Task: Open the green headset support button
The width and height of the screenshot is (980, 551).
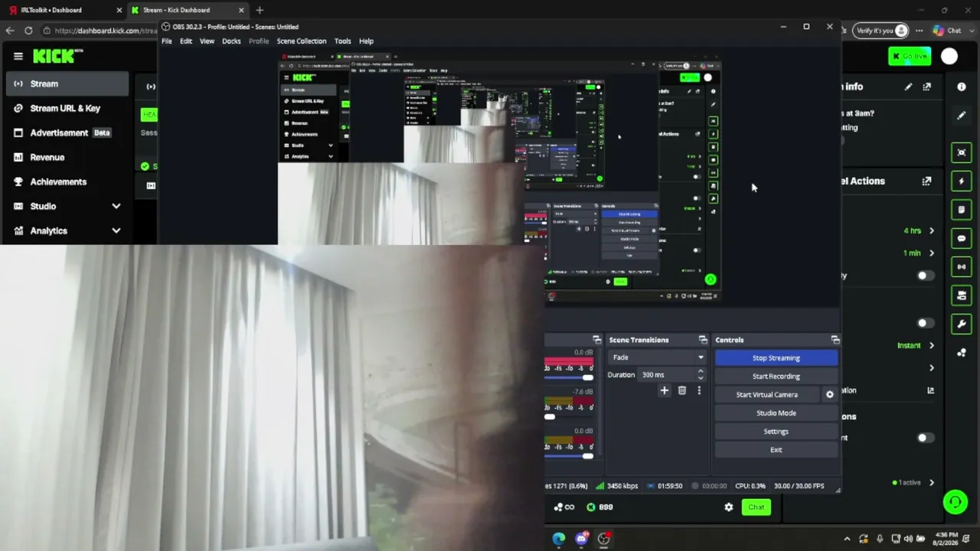Action: point(955,502)
